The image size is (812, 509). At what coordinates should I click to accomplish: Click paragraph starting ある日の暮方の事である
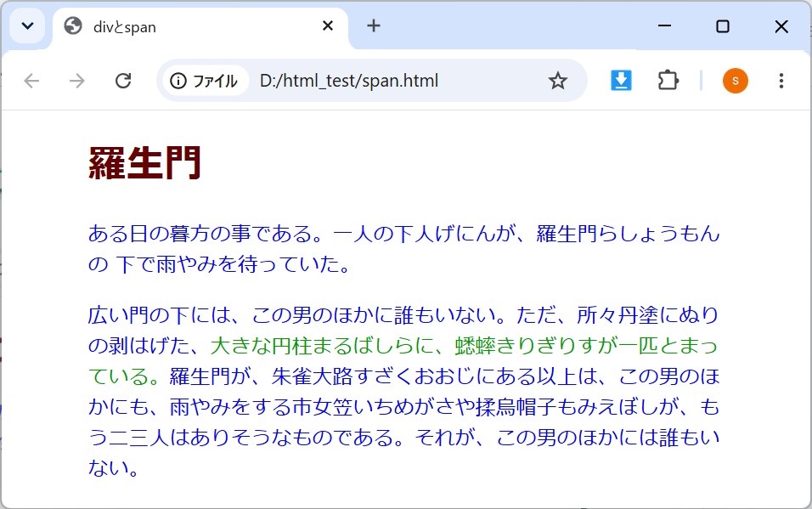404,249
